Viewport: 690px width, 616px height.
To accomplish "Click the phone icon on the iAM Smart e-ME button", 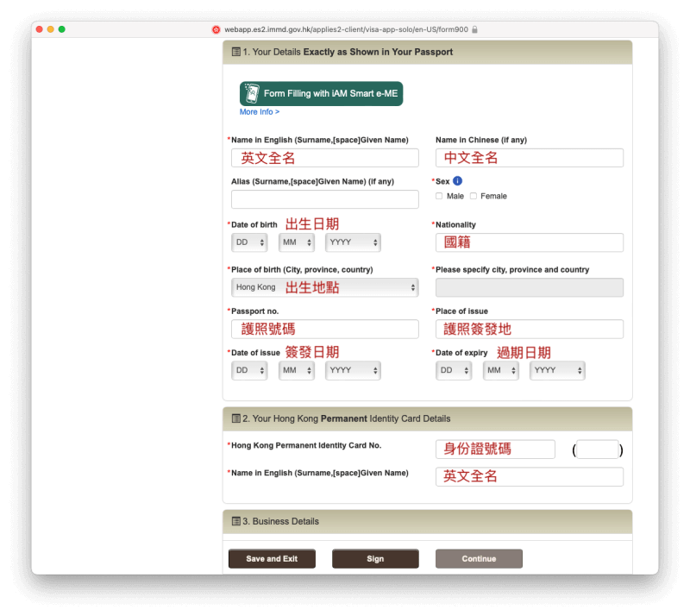I will click(x=253, y=92).
